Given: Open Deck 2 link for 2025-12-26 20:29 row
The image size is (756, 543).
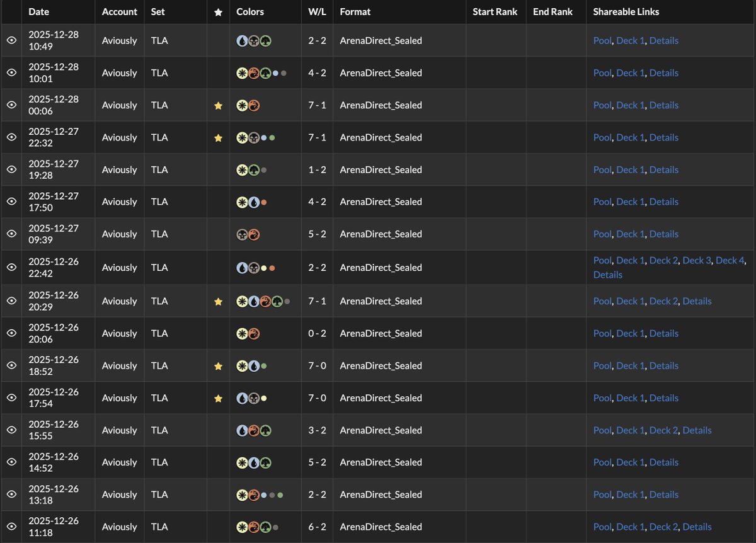Looking at the screenshot, I should [x=664, y=301].
